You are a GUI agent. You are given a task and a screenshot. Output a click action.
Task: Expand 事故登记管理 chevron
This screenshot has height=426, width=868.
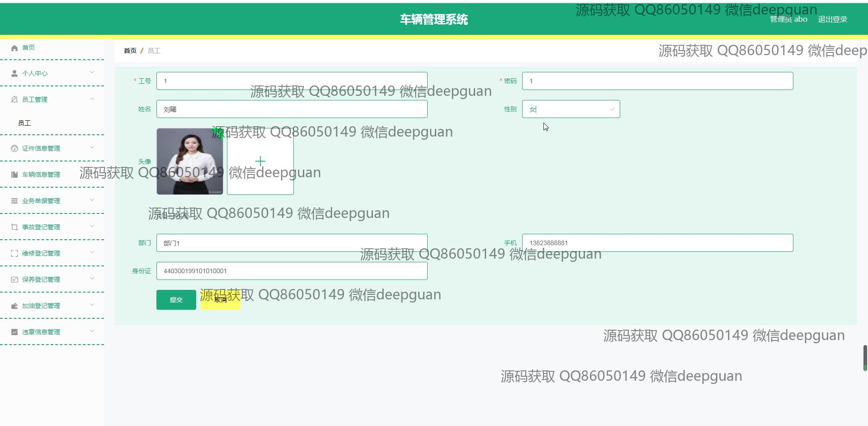click(92, 226)
